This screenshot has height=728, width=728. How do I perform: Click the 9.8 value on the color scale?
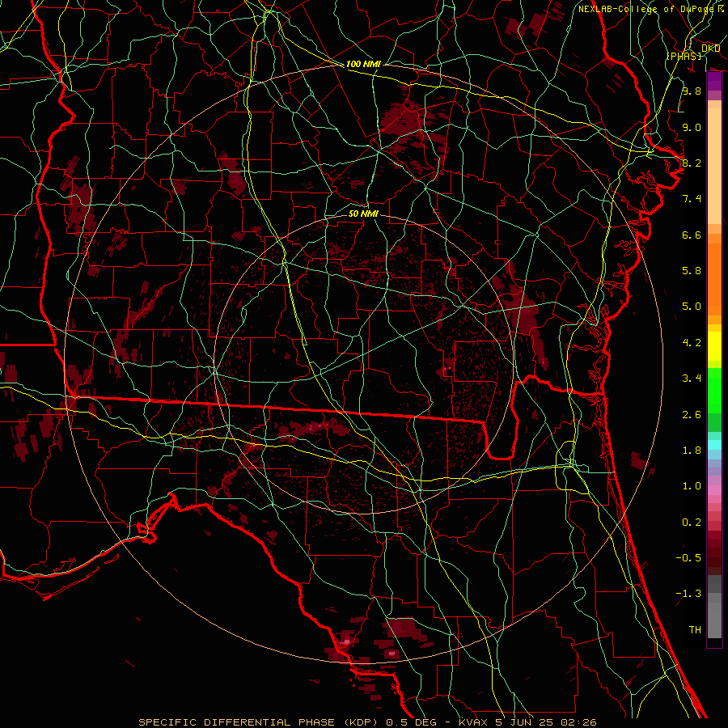click(x=692, y=91)
